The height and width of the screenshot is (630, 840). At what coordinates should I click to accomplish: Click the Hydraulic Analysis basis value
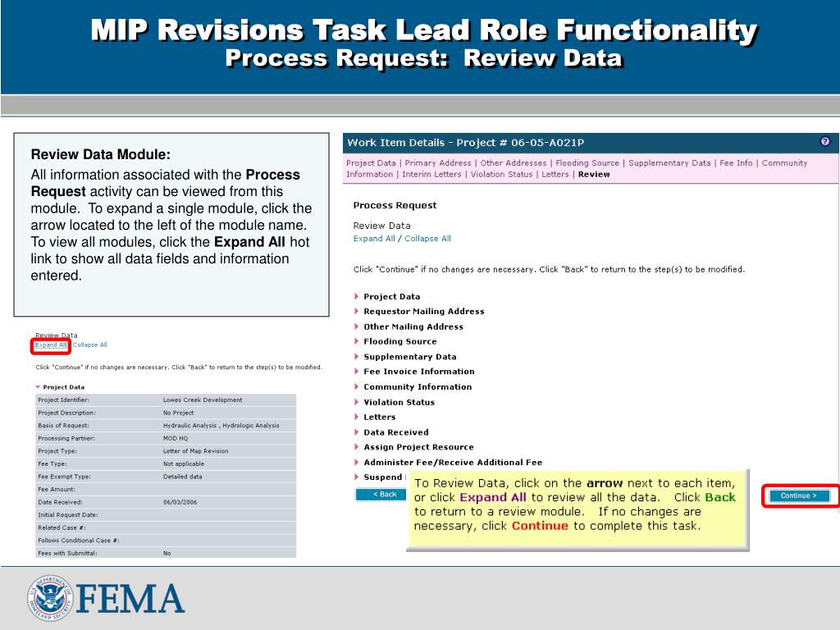coord(221,426)
